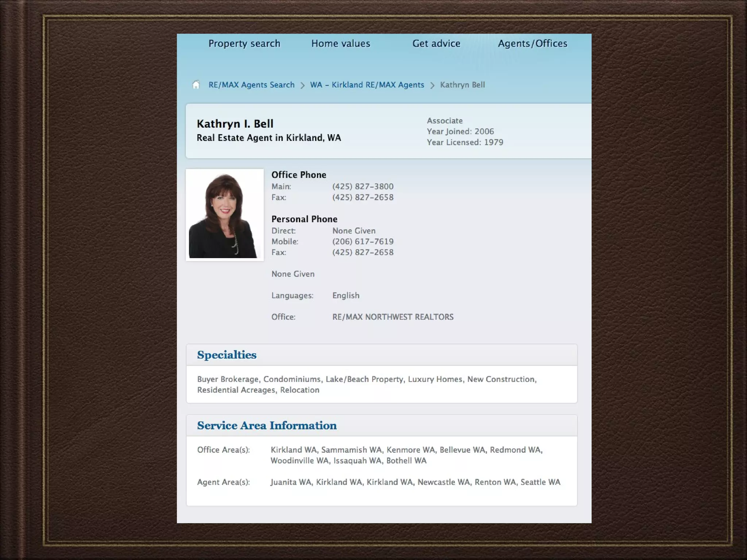The height and width of the screenshot is (560, 747).
Task: Click the home icon in breadcrumb
Action: pyautogui.click(x=196, y=85)
